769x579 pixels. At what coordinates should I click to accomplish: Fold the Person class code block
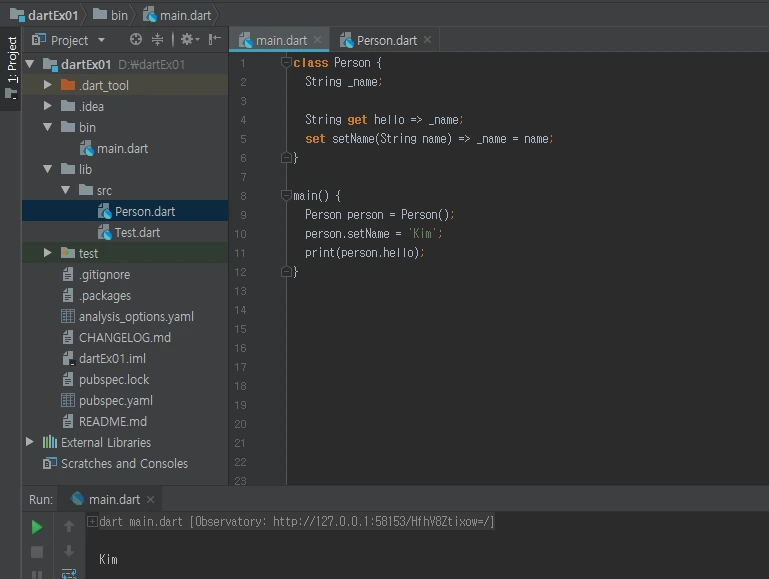click(286, 63)
